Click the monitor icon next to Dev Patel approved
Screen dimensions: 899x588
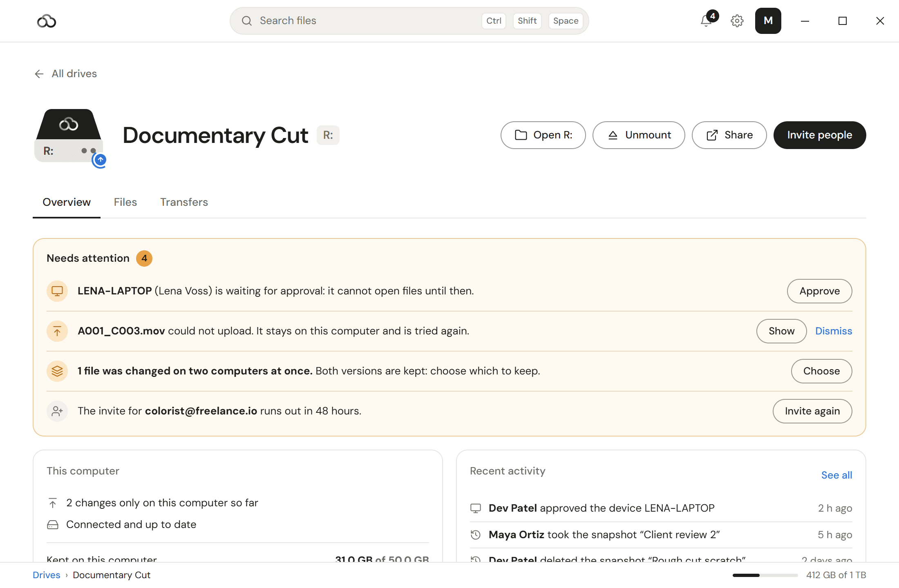pos(476,508)
